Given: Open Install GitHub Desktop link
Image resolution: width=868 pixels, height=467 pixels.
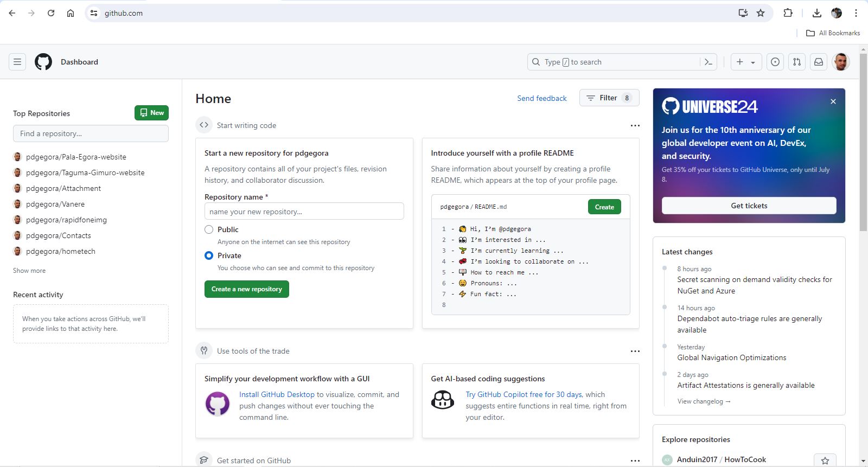Looking at the screenshot, I should tap(277, 394).
